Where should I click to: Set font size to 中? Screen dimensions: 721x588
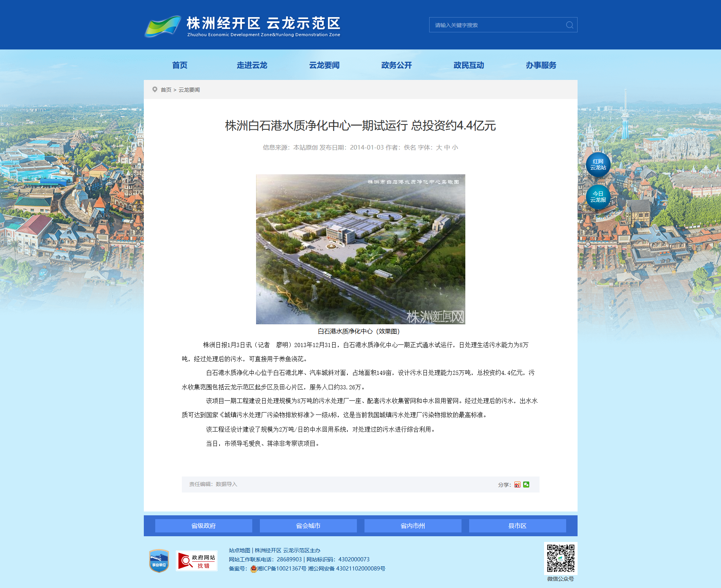pyautogui.click(x=447, y=147)
